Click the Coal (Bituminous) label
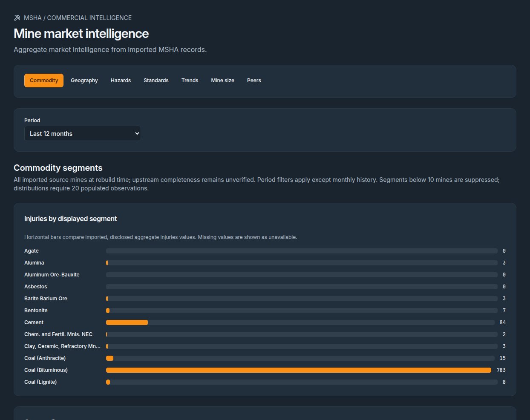 click(46, 370)
